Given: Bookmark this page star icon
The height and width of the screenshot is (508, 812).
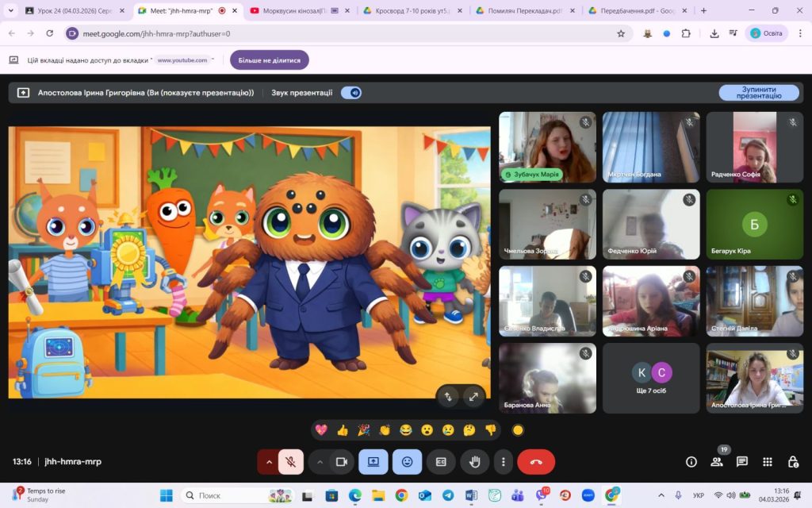Looking at the screenshot, I should pyautogui.click(x=620, y=33).
